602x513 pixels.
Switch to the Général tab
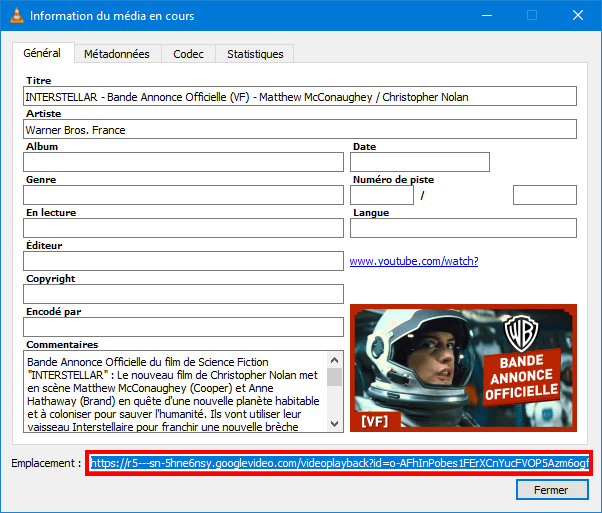[x=42, y=53]
